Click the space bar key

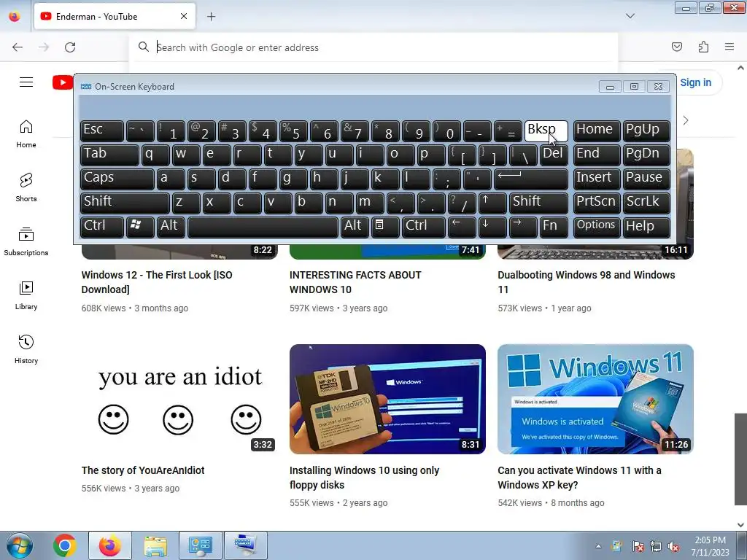(x=263, y=227)
